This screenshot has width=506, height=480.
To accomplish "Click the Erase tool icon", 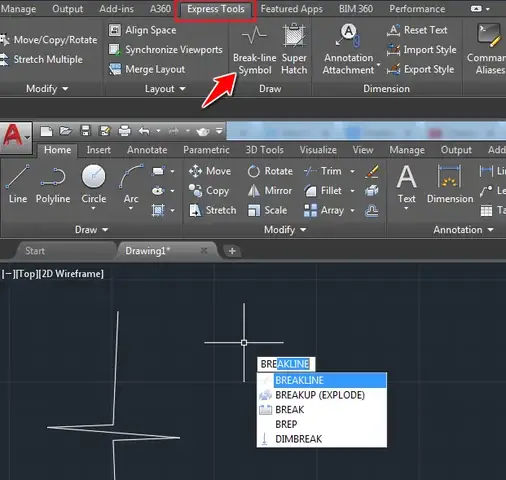I will pyautogui.click(x=372, y=171).
